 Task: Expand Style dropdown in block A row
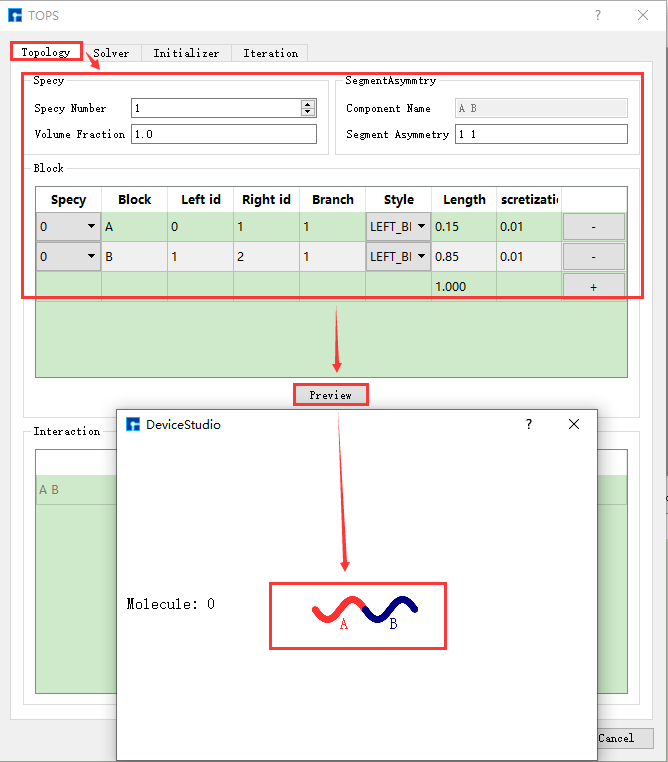(x=421, y=227)
